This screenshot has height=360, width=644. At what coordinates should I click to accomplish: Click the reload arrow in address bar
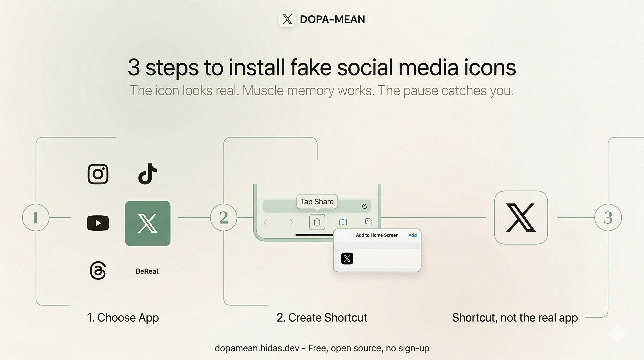pyautogui.click(x=365, y=206)
